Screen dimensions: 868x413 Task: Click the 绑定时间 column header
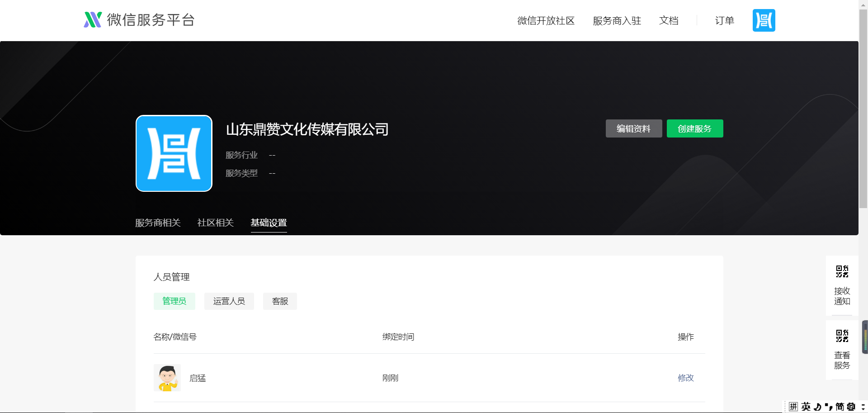click(398, 337)
